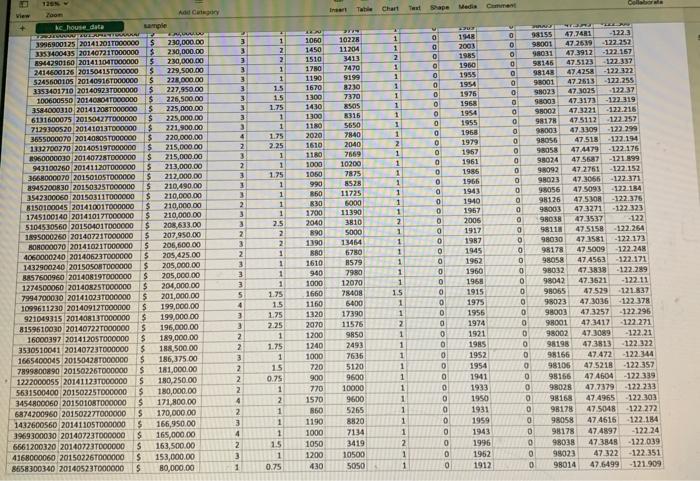This screenshot has height=481, width=700.
Task: Select date cell 20140519T000000
Action: tap(105, 148)
